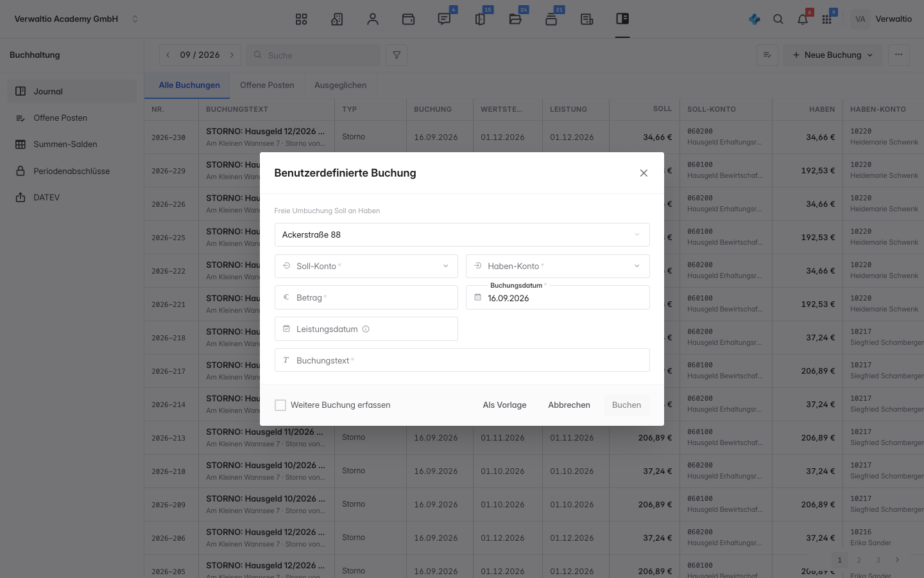Switch to the Offene Posten tab
Screen dimensions: 924x578
267,85
